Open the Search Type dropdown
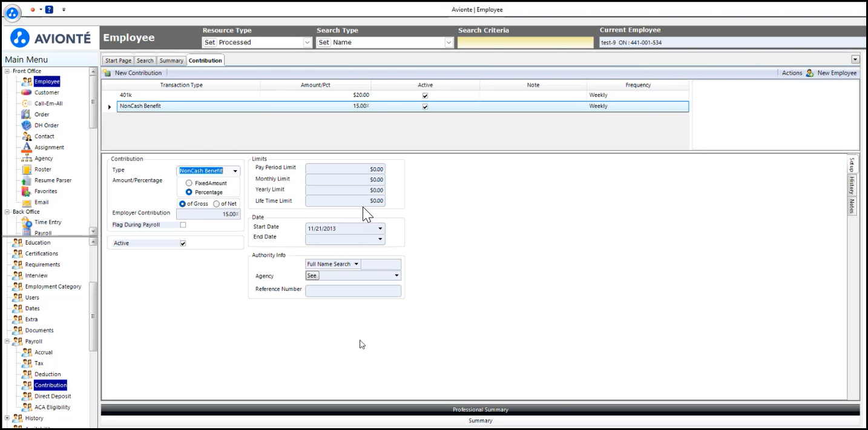 [x=449, y=42]
